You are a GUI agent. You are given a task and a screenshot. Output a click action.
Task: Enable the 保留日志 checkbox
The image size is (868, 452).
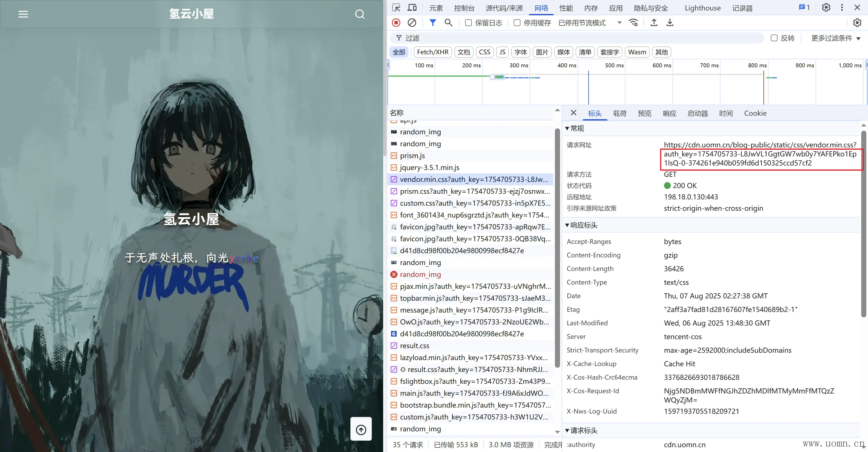pyautogui.click(x=468, y=23)
